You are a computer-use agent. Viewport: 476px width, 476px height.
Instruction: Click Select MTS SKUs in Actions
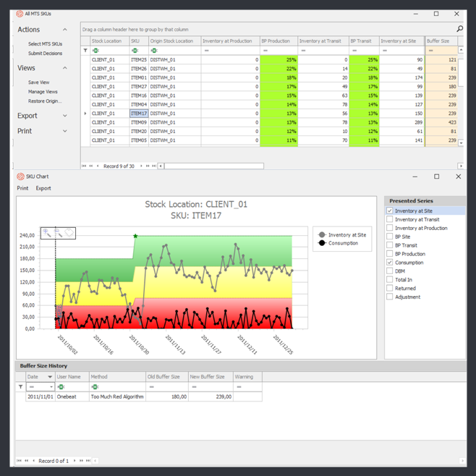(45, 44)
